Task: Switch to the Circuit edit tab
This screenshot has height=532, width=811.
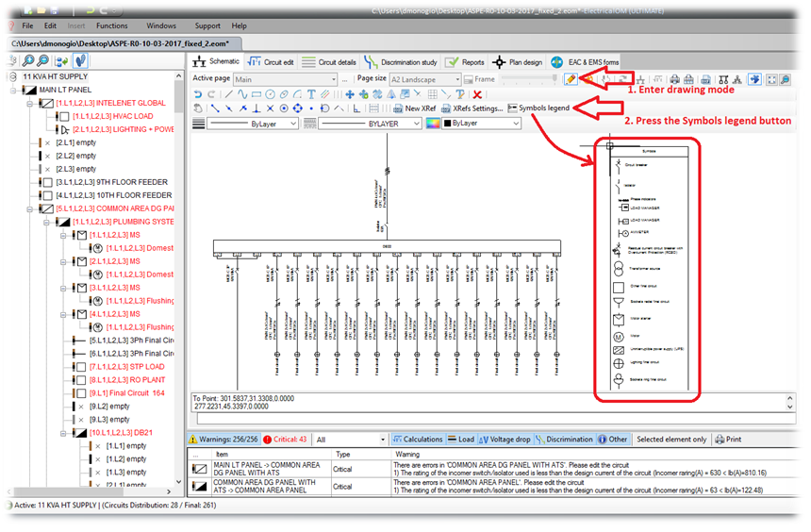Action: pyautogui.click(x=271, y=62)
